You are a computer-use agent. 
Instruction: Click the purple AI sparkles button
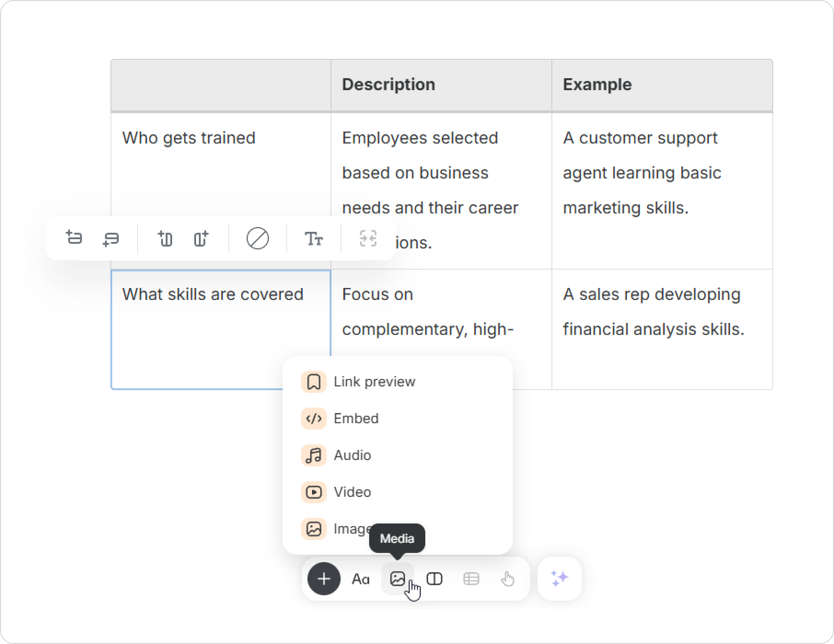tap(559, 579)
